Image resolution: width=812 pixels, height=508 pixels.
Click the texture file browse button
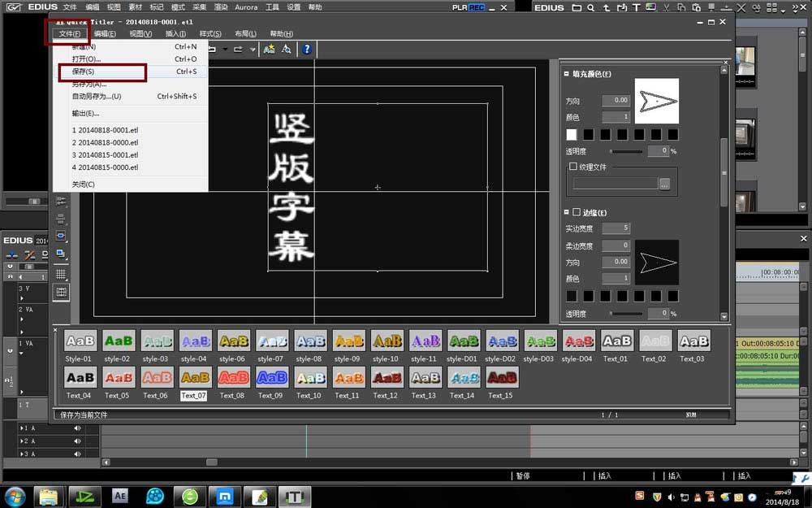(664, 184)
